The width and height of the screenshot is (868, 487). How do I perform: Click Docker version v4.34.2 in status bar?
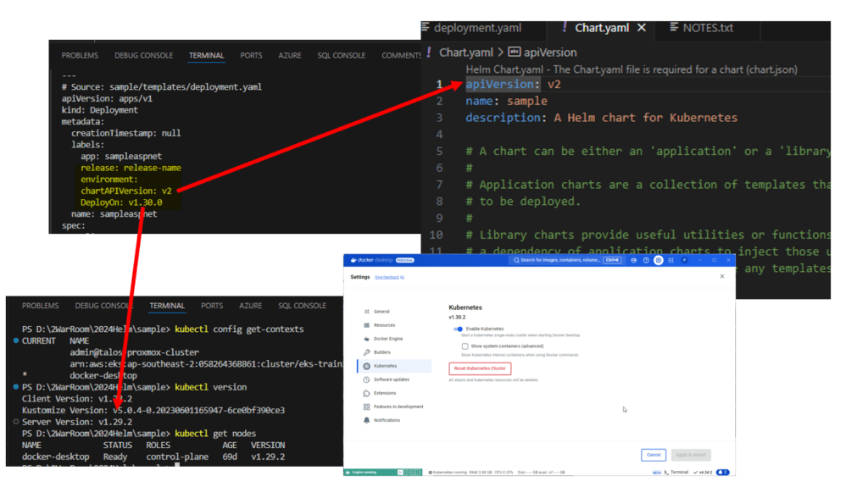point(703,472)
